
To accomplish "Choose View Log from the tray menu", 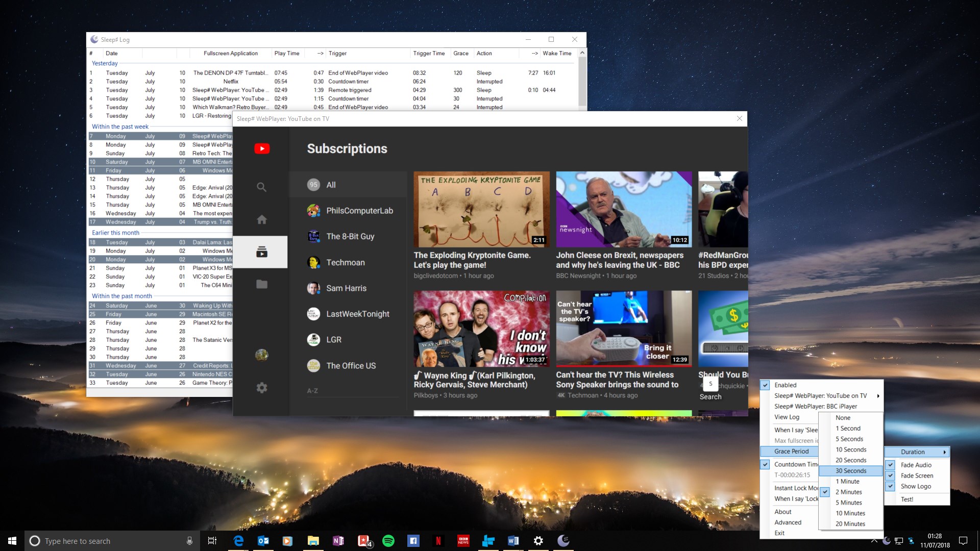I will coord(787,417).
